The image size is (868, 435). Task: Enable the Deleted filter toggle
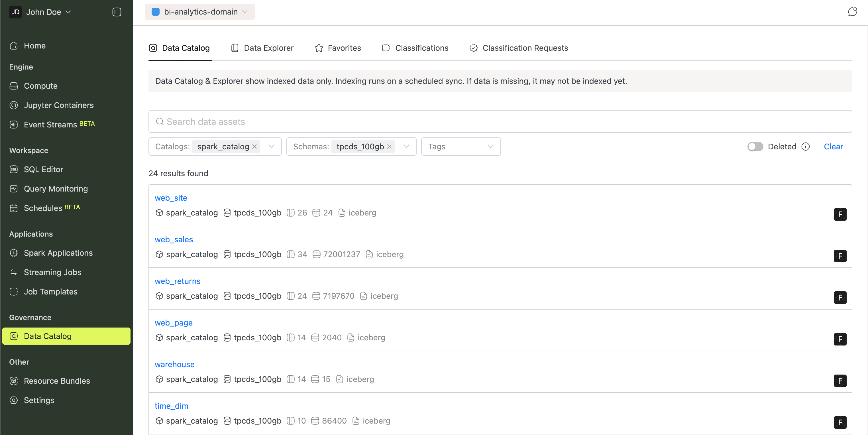[x=755, y=147]
